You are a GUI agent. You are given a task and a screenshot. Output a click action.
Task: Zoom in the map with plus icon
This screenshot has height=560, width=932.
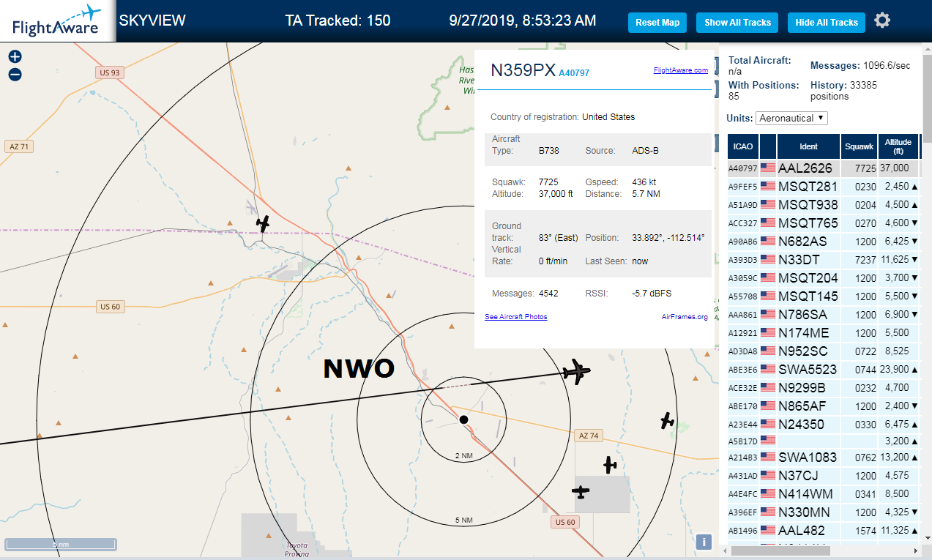pyautogui.click(x=15, y=56)
